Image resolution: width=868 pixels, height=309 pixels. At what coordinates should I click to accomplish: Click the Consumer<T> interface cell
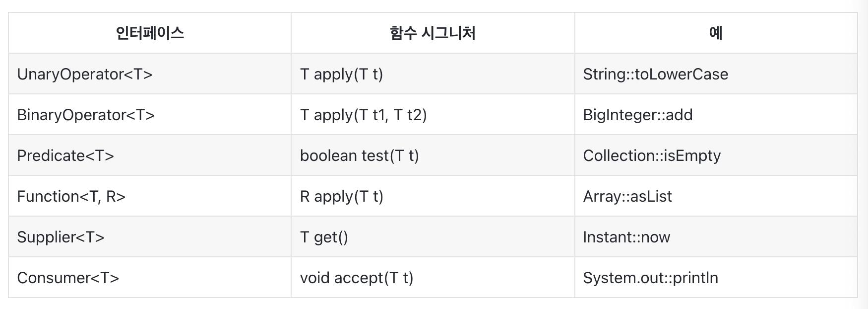(68, 278)
